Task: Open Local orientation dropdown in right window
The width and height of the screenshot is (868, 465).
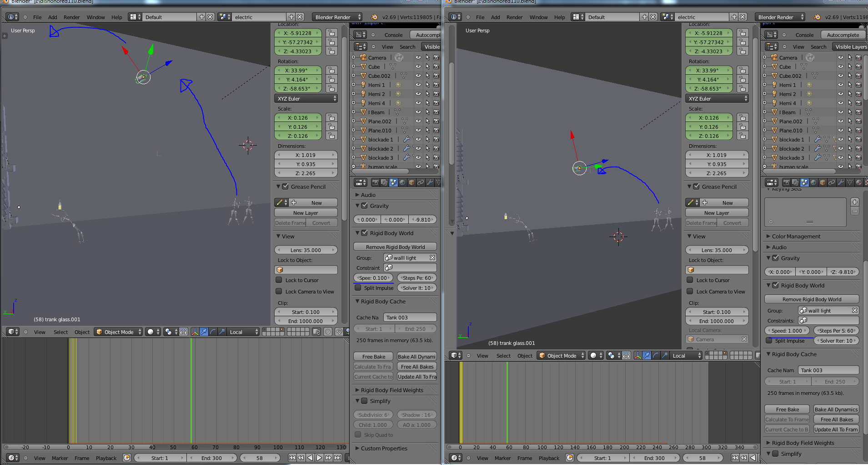Action: [x=686, y=355]
